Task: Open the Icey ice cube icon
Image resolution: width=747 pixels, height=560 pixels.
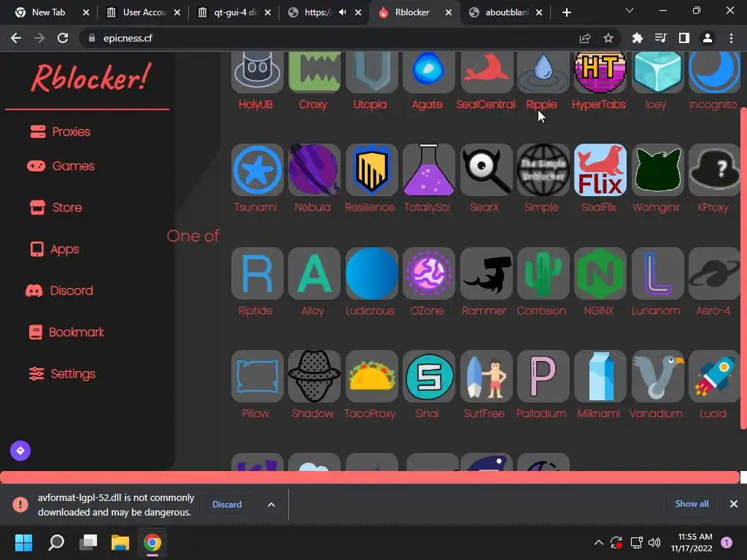Action: (x=657, y=72)
